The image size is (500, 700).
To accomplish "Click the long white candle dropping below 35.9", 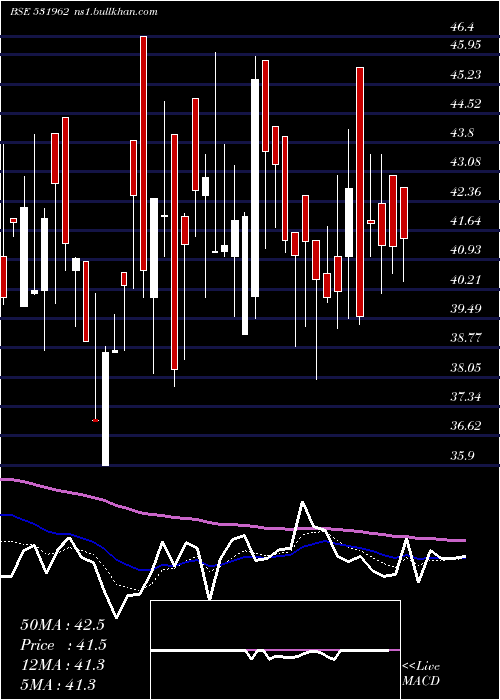I will pyautogui.click(x=105, y=409).
